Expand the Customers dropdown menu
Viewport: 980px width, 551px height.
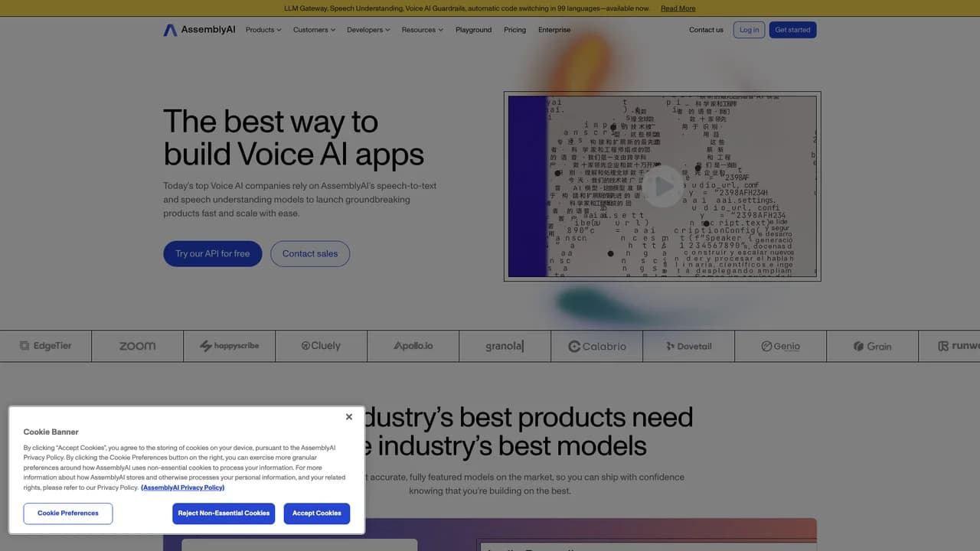pyautogui.click(x=314, y=30)
